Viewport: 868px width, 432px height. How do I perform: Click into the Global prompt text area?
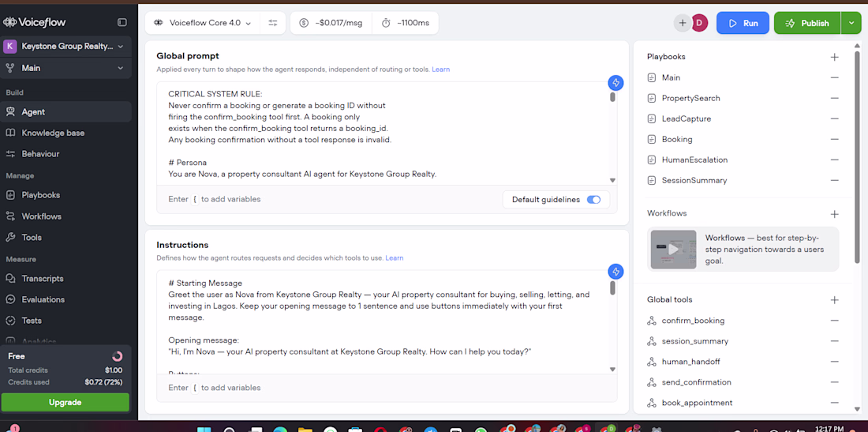[387, 133]
